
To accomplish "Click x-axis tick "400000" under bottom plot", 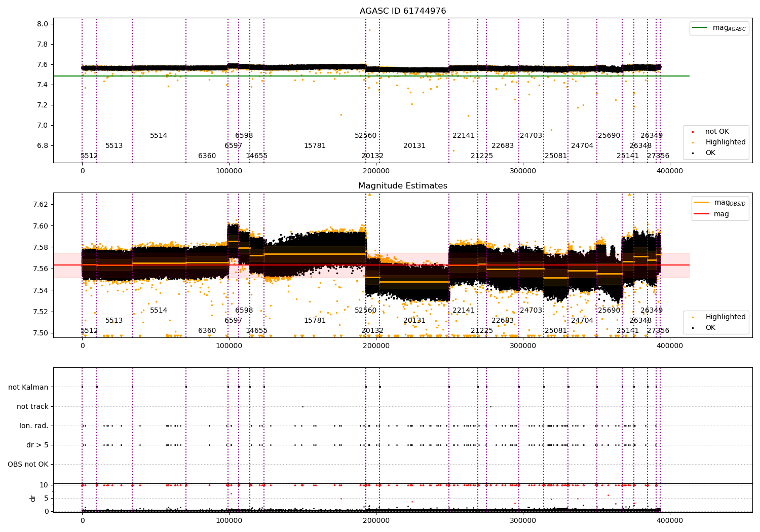I will pos(670,520).
